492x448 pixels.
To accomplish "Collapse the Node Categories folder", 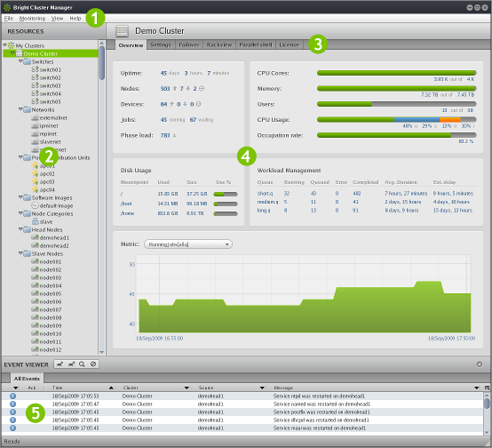I will 20,213.
